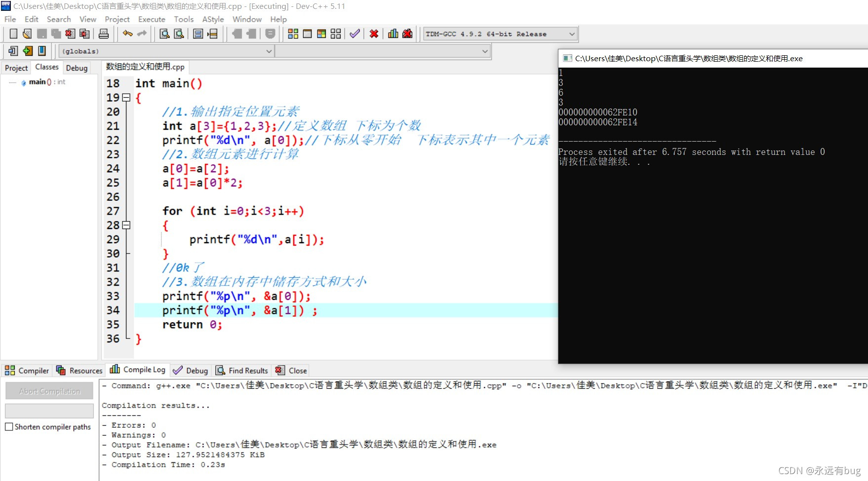The height and width of the screenshot is (481, 868).
Task: Click the Delete profiling information icon
Action: (407, 34)
